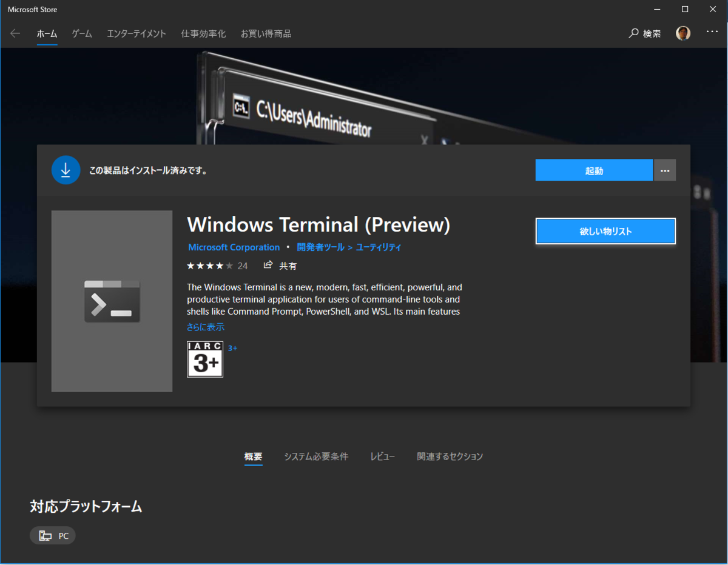The image size is (728, 565).
Task: Click the 共有 share label
Action: pyautogui.click(x=288, y=266)
